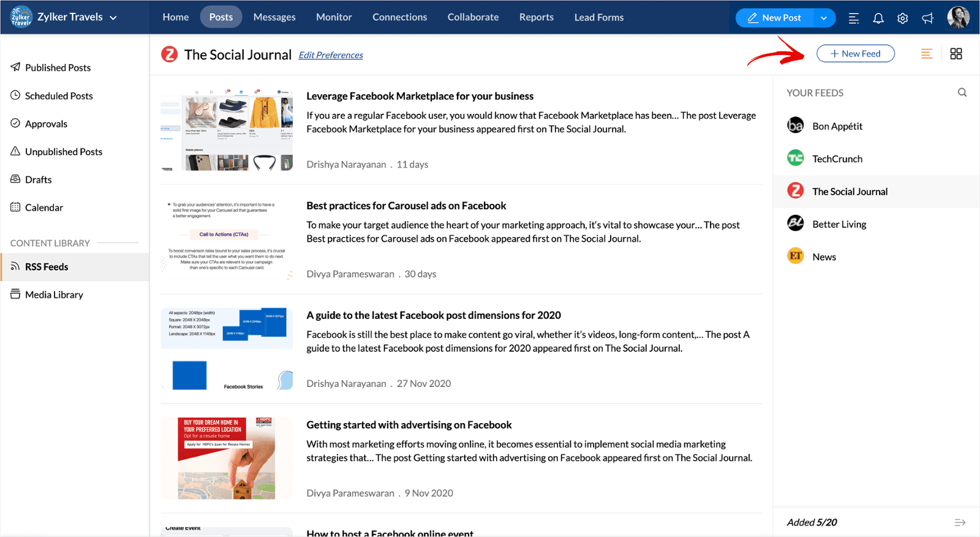Screen dimensions: 980x537
Task: Click 'Divya Parameswaran . 9 Nov 2020' byline
Action: tap(380, 493)
